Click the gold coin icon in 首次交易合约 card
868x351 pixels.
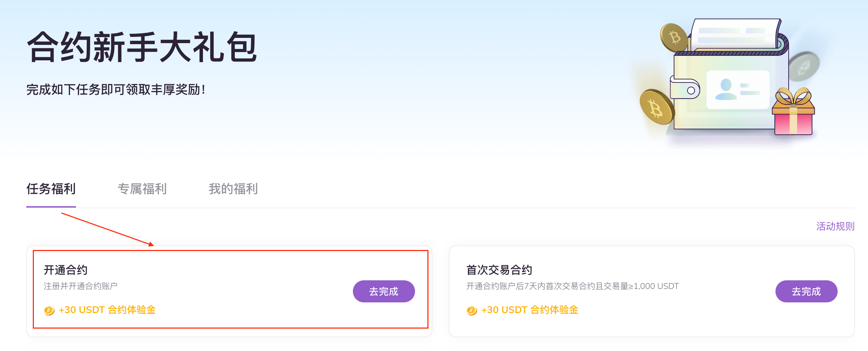coord(472,310)
